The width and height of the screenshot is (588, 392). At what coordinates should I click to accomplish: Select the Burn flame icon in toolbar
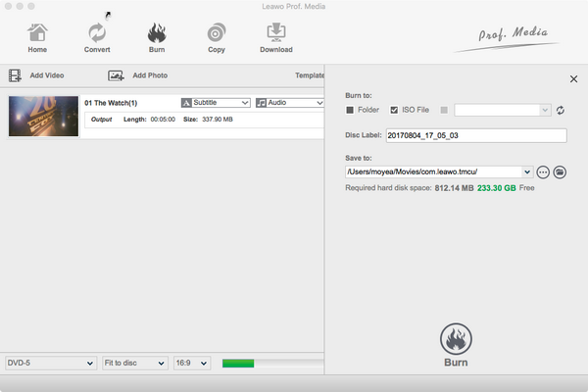[x=156, y=35]
